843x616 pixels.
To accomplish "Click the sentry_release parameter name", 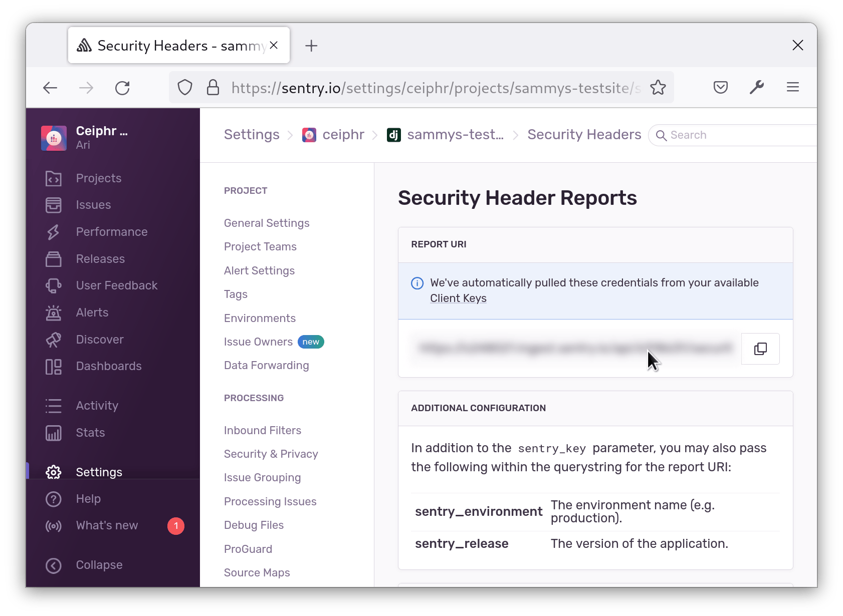I will click(x=462, y=544).
